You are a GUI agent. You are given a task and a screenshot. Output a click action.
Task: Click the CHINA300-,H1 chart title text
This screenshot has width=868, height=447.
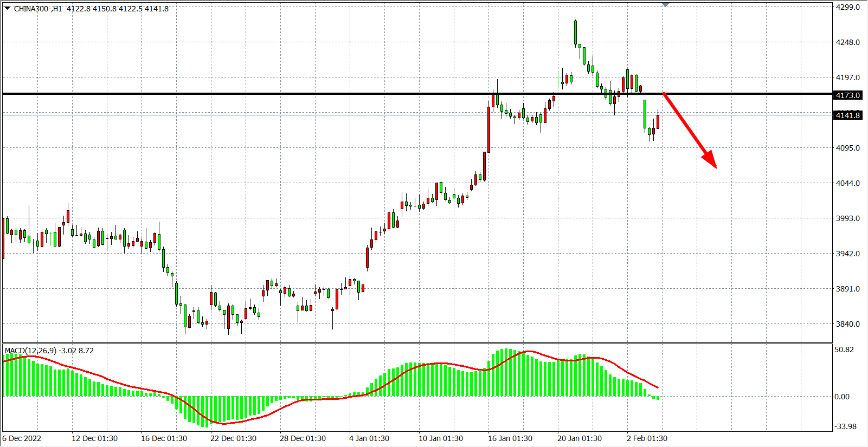pyautogui.click(x=38, y=9)
